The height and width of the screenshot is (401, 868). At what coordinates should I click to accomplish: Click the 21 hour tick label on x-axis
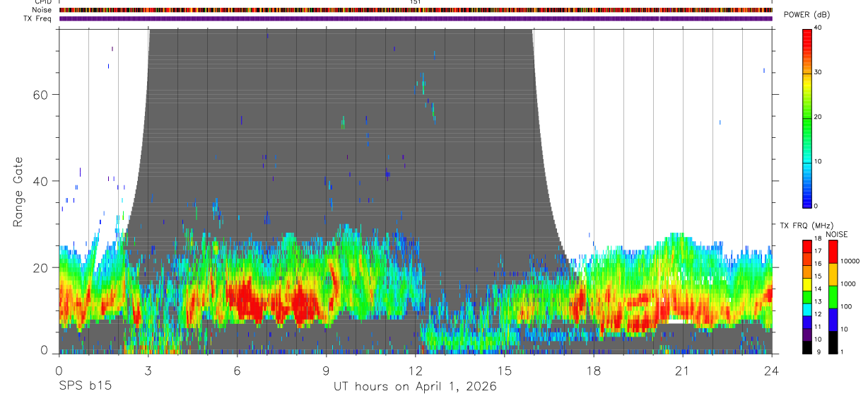tap(683, 370)
